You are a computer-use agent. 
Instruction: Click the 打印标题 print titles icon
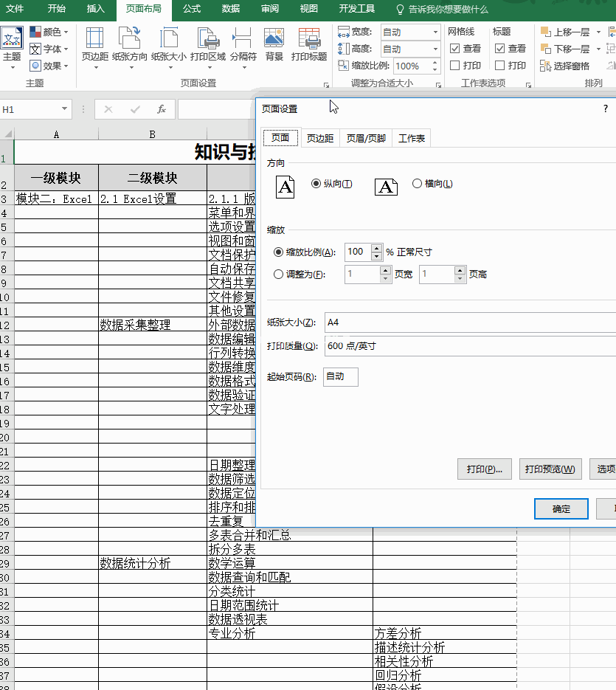click(309, 44)
